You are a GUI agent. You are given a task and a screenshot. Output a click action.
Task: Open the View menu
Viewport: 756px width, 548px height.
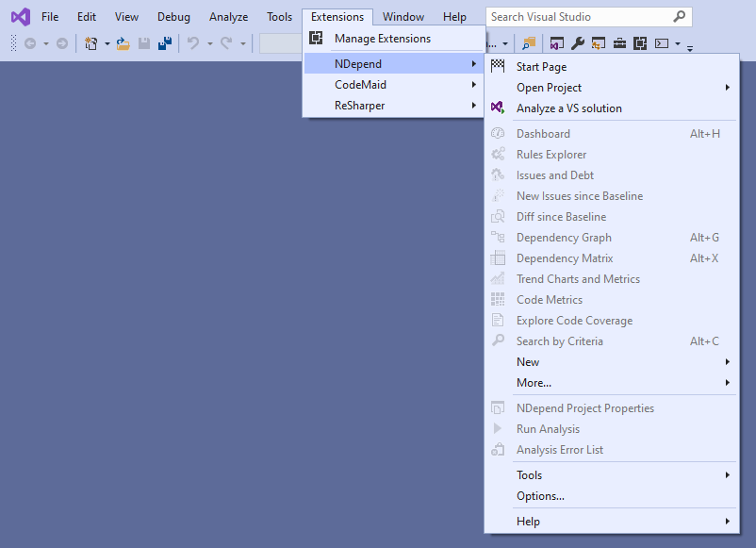click(x=126, y=17)
